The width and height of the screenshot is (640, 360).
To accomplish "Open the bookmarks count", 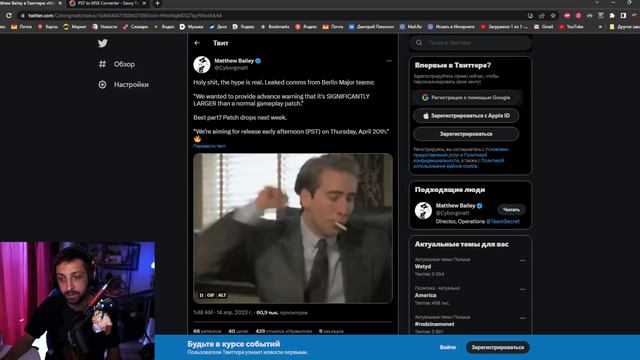I will click(x=331, y=331).
